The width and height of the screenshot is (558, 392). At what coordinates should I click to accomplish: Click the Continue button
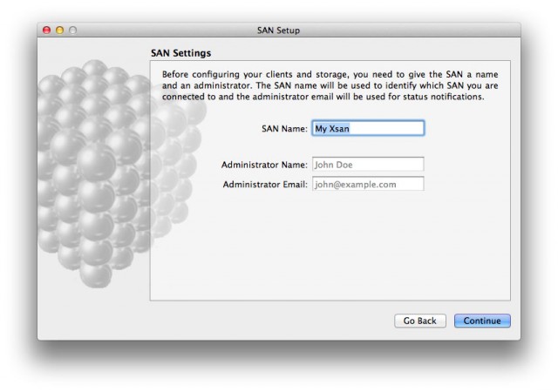coord(482,321)
